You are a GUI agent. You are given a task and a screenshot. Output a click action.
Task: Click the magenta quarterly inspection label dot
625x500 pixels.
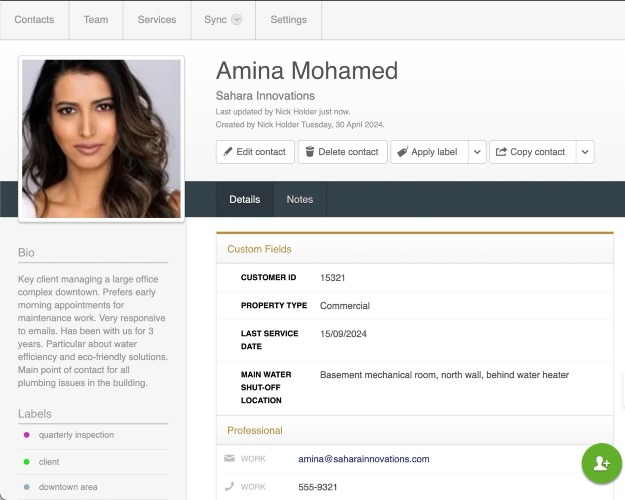click(27, 435)
